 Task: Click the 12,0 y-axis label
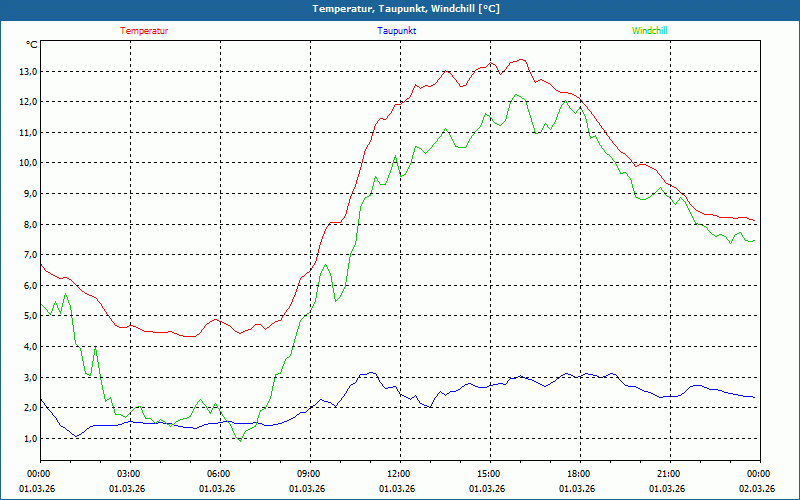click(28, 102)
